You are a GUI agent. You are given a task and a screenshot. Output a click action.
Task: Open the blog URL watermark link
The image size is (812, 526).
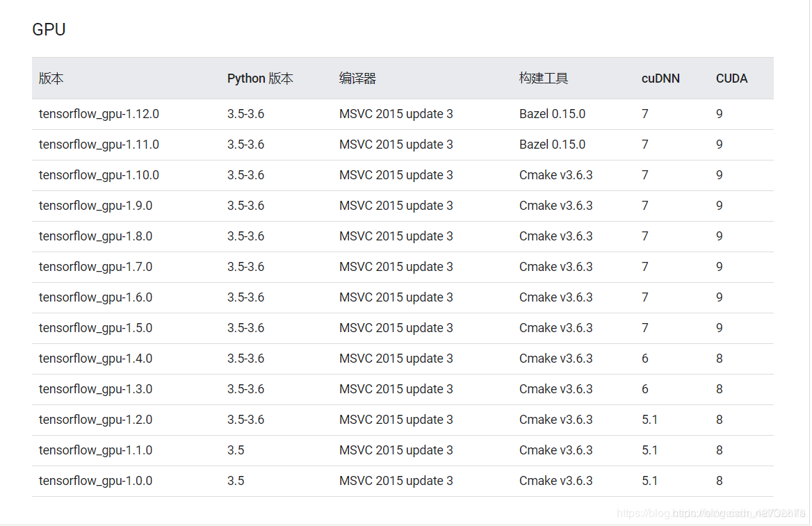(x=711, y=513)
